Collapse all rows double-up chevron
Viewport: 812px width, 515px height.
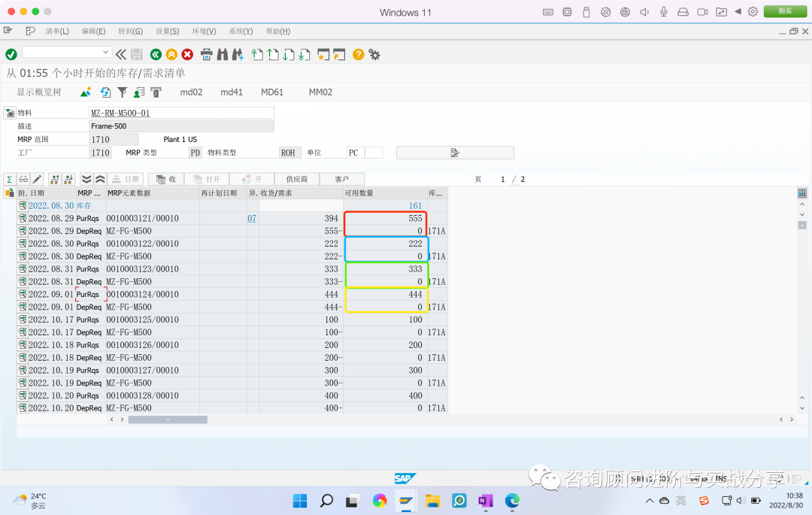pyautogui.click(x=101, y=179)
